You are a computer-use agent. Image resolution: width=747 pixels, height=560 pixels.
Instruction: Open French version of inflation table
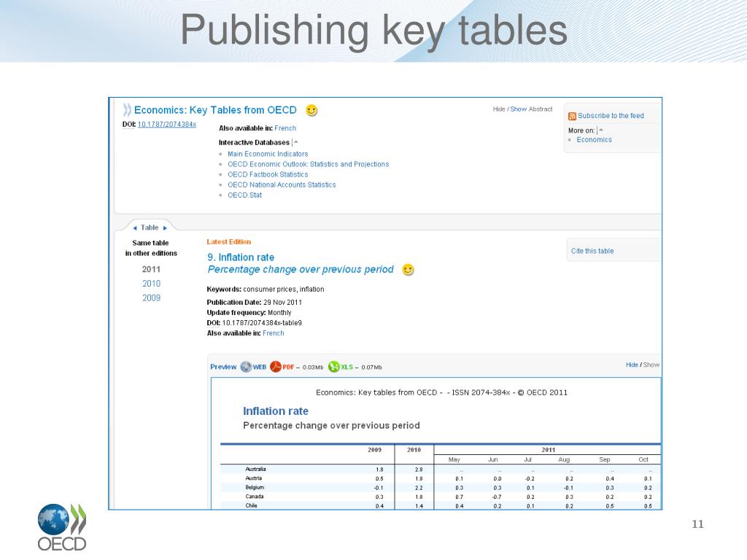[274, 333]
